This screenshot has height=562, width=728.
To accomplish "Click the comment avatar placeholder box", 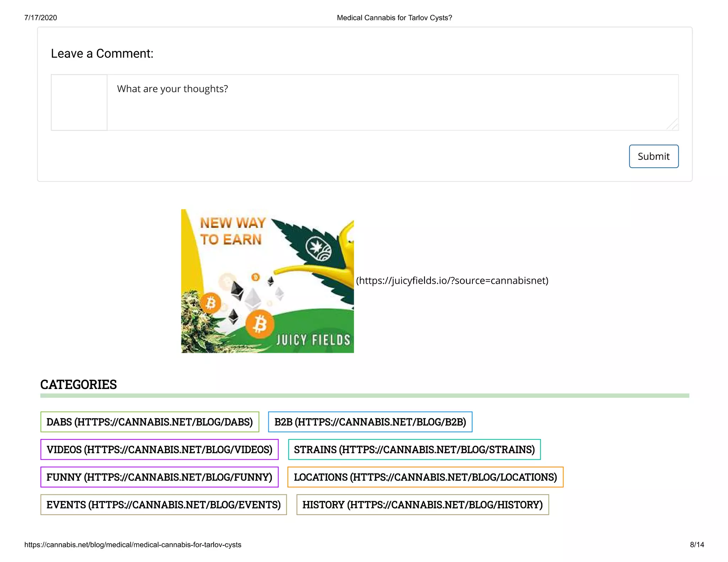I will [79, 102].
